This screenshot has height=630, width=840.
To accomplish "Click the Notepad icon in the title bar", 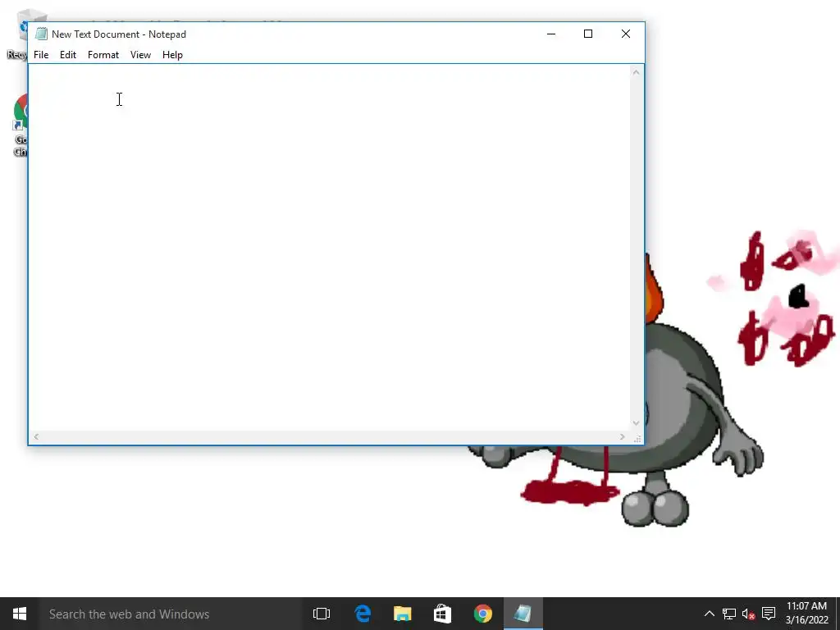I will coord(41,34).
